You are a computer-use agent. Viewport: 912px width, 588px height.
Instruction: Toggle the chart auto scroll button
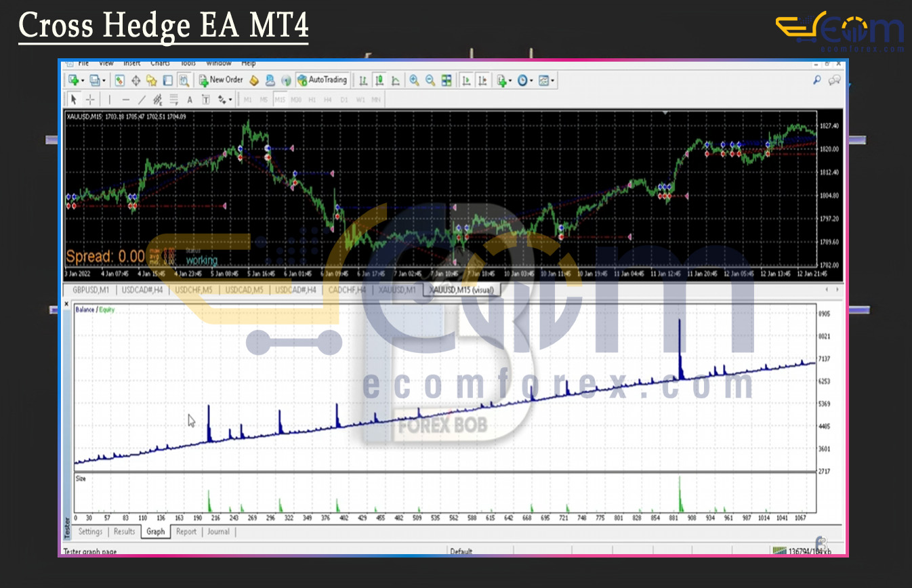point(466,81)
